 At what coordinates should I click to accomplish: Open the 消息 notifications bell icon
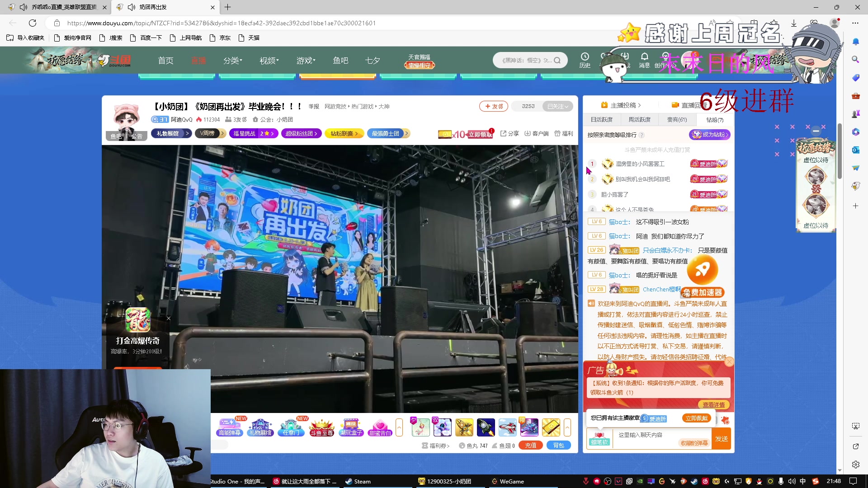click(x=644, y=60)
